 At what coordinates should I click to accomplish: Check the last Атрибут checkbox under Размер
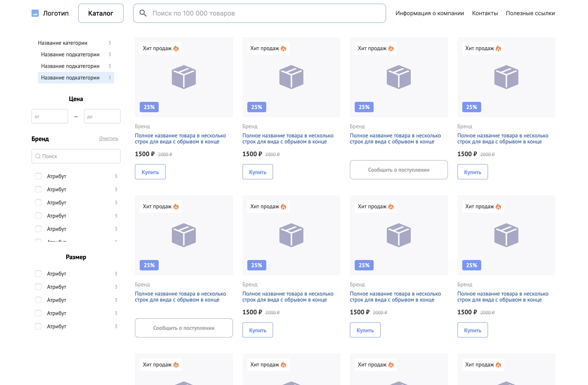(38, 326)
